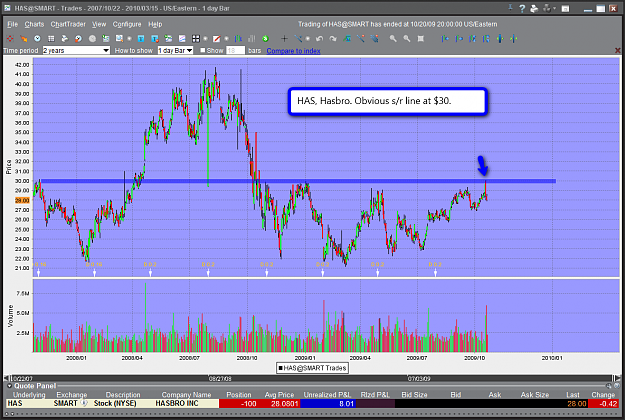Click the red diagonal line drawing icon
This screenshot has height=420, width=625.
click(x=216, y=39)
